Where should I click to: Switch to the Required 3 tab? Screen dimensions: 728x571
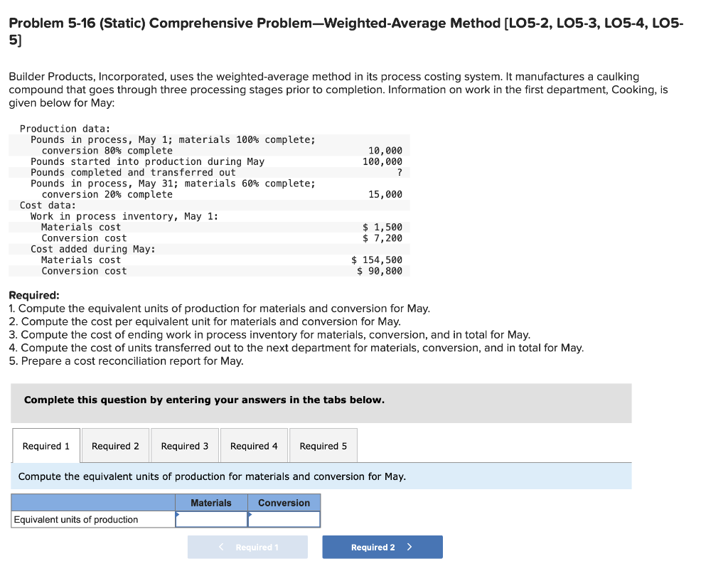tap(185, 445)
